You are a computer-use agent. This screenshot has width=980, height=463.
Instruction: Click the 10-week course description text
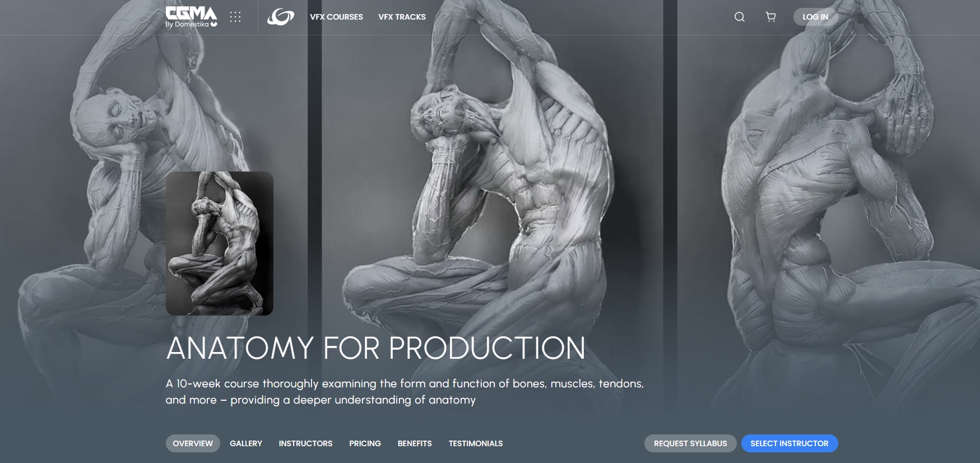405,392
